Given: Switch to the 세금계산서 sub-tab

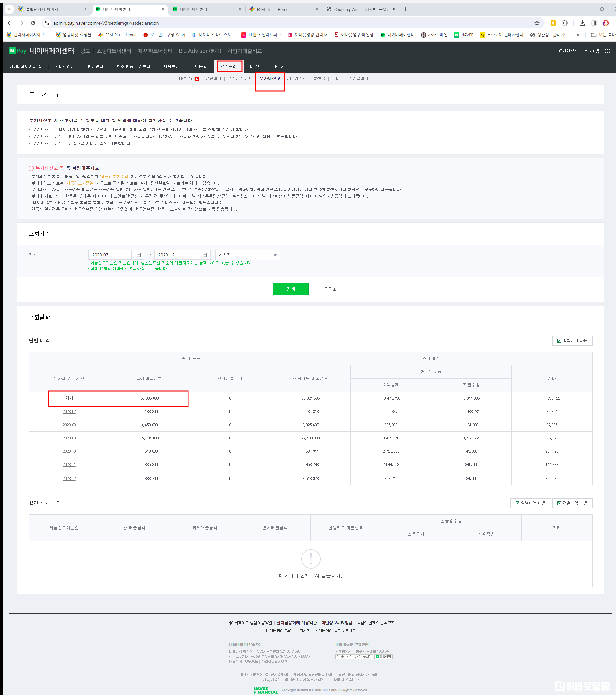Looking at the screenshot, I should point(296,79).
